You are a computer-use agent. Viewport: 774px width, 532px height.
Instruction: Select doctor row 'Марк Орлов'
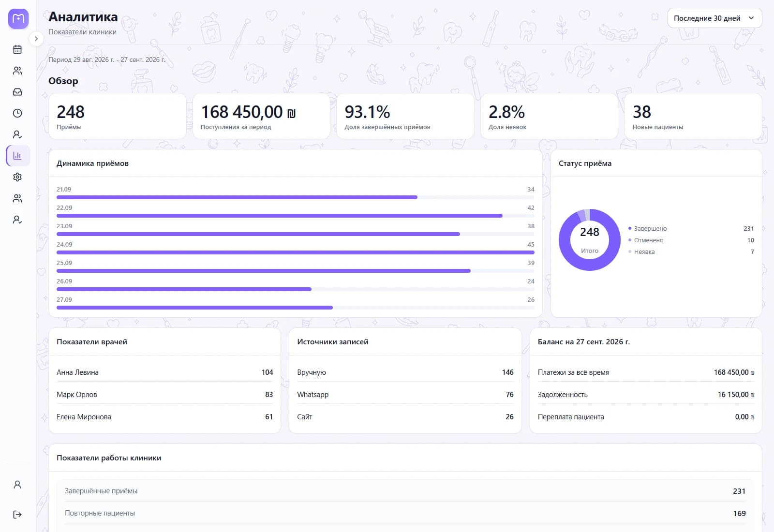[164, 395]
